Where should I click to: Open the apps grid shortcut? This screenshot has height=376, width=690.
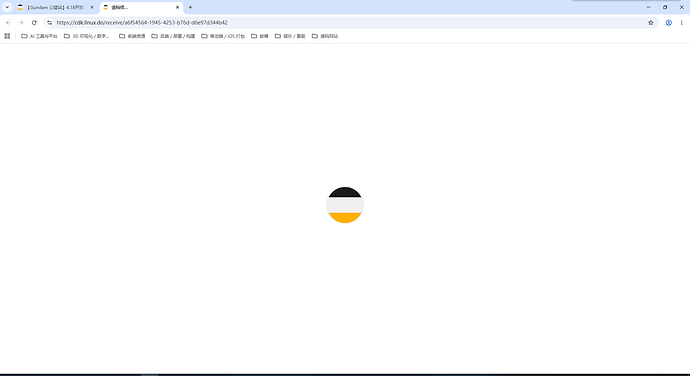pos(7,36)
